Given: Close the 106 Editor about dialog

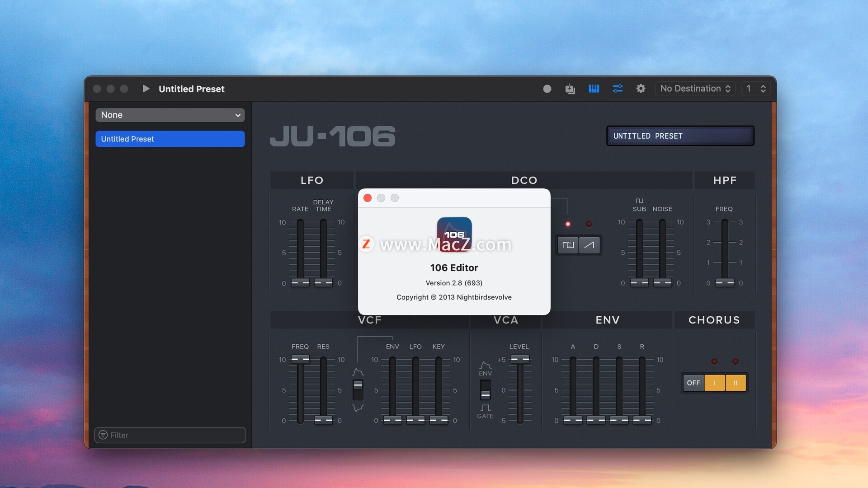Looking at the screenshot, I should click(x=368, y=198).
